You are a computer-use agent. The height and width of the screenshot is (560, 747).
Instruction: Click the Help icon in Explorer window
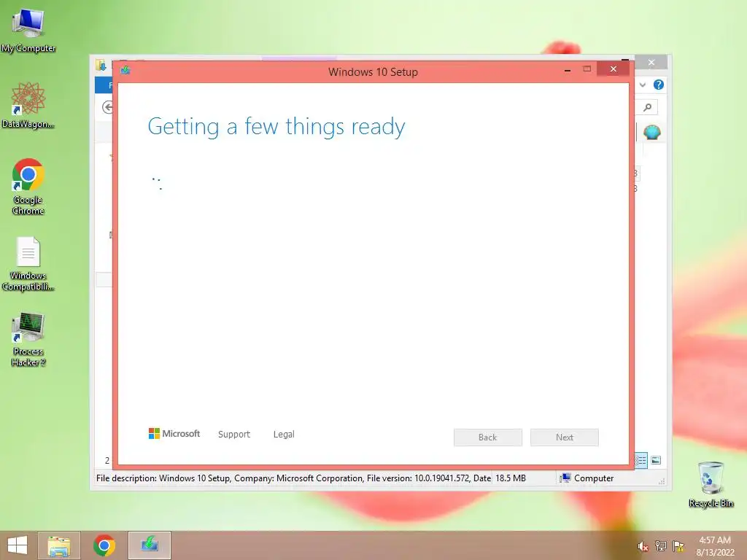point(659,85)
